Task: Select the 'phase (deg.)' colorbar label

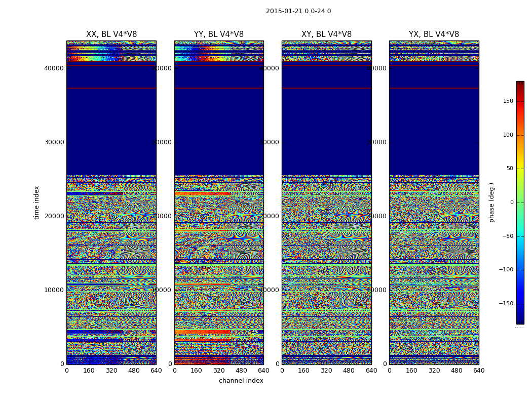Action: [491, 202]
